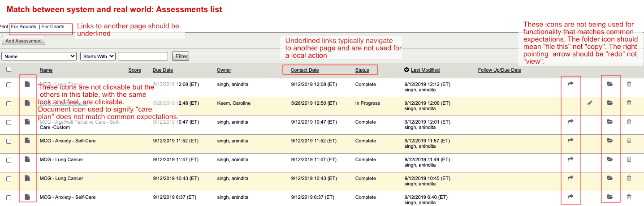Click the pencil edit icon in the In Progress row

[x=590, y=103]
